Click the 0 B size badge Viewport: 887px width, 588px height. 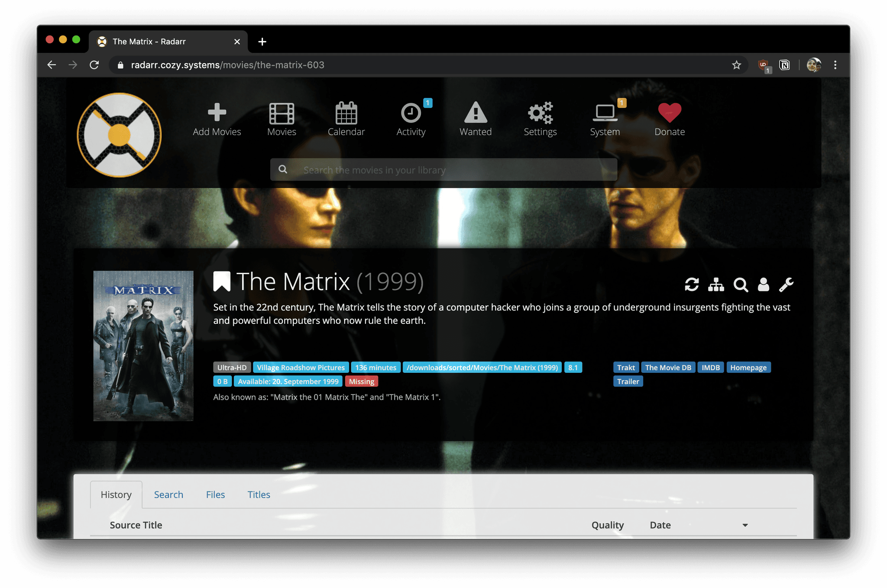(x=222, y=381)
